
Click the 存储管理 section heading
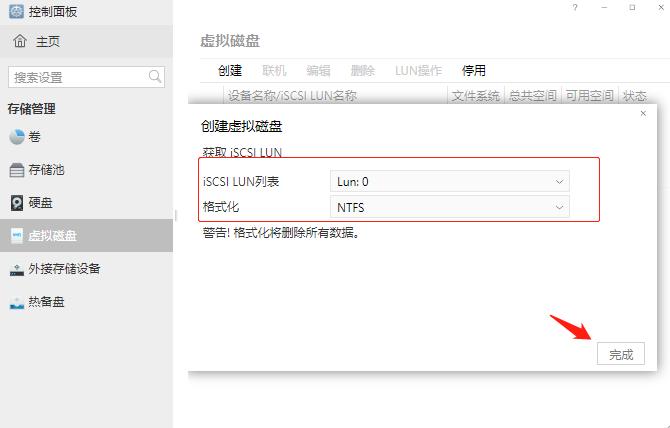point(32,109)
